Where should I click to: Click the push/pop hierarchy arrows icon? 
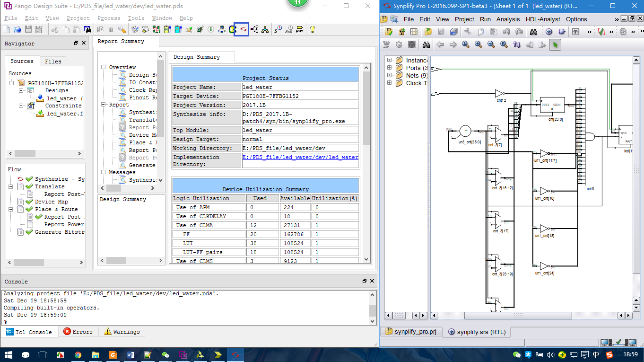(x=517, y=44)
